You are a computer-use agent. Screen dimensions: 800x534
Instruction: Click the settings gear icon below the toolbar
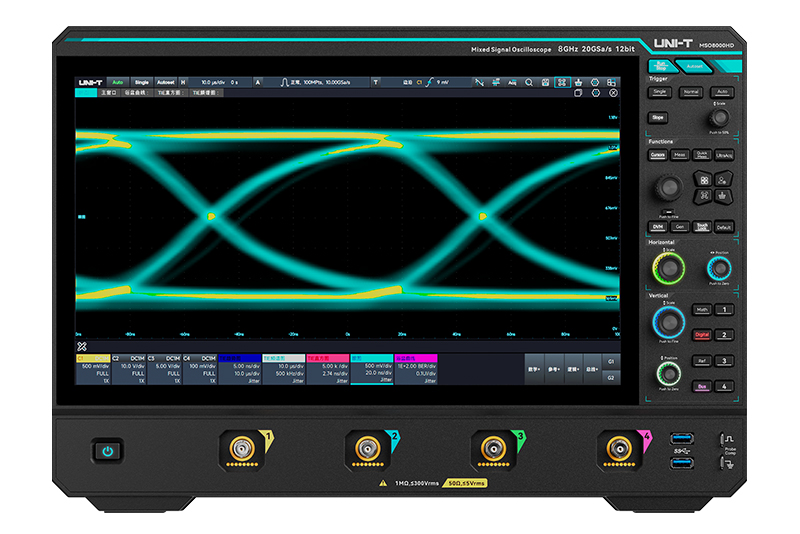click(x=596, y=93)
